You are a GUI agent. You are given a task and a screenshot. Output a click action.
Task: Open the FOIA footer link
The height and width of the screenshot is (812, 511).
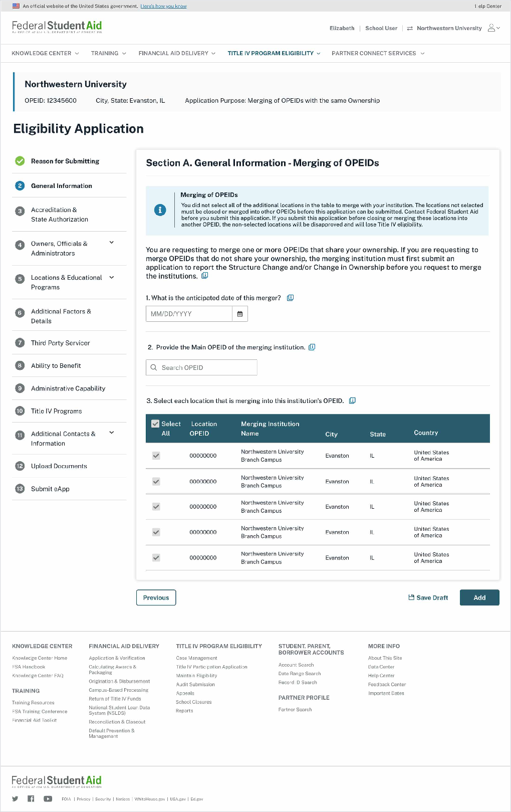[66, 799]
